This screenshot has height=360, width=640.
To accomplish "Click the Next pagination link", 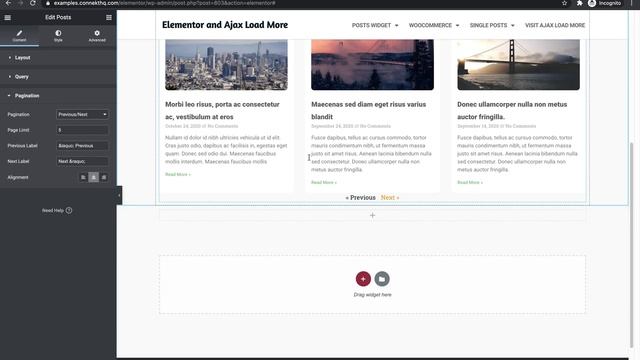I will (x=390, y=198).
